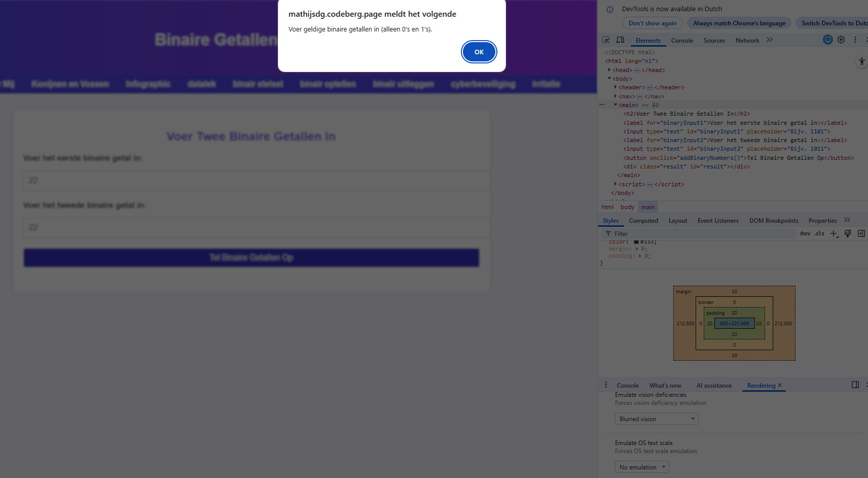The image size is (868, 478).
Task: Click the ellipsis next to main element
Action: (x=602, y=105)
